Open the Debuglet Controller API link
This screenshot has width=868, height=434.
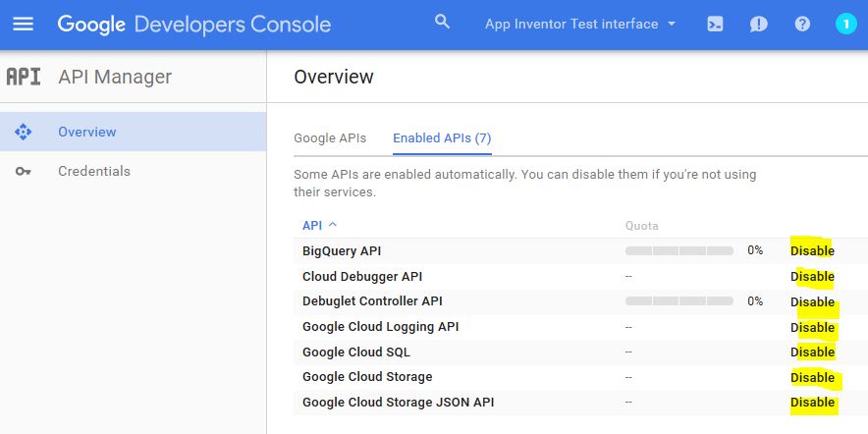372,301
